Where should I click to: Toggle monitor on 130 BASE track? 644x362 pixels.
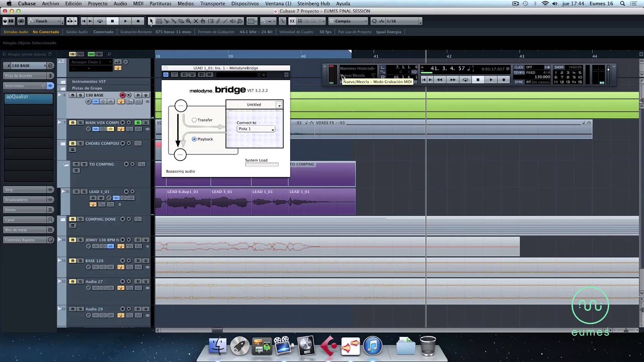click(129, 95)
